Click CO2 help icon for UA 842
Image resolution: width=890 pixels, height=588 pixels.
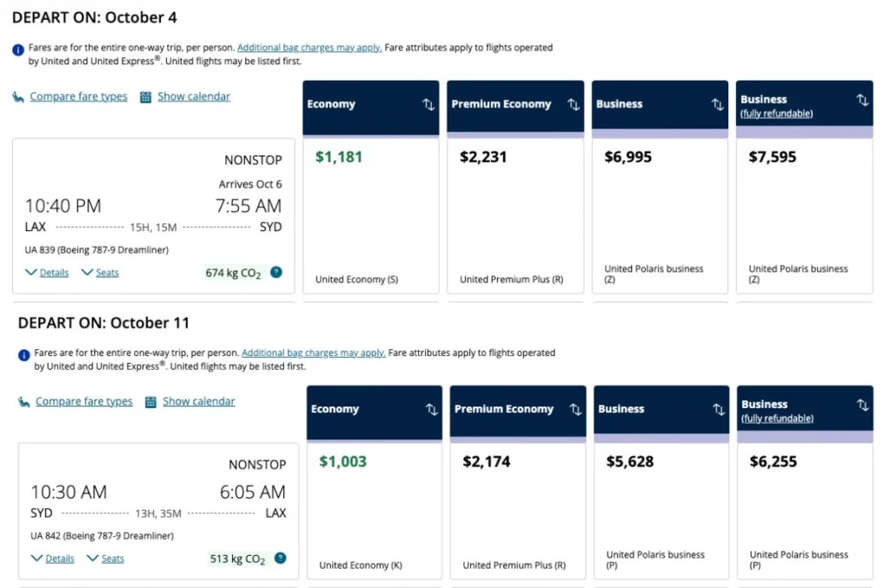coord(281,558)
